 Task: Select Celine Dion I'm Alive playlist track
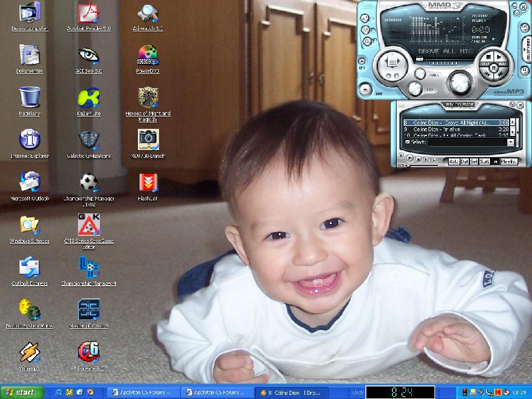tap(456, 129)
